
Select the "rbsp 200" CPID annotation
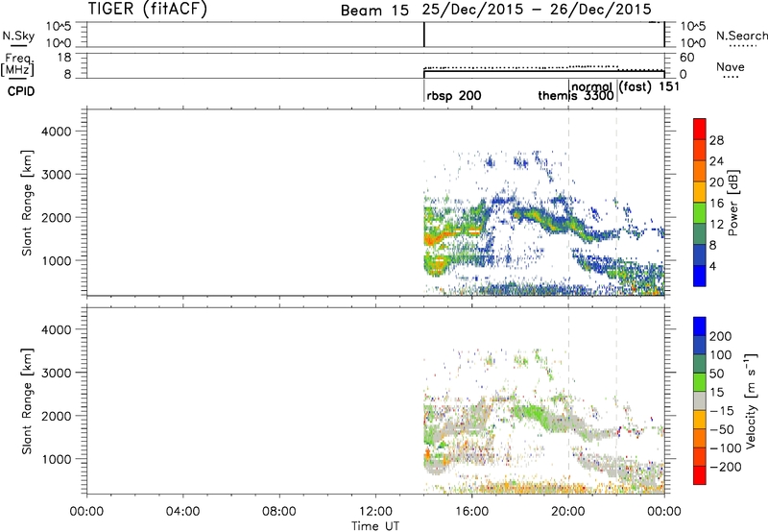pos(453,95)
